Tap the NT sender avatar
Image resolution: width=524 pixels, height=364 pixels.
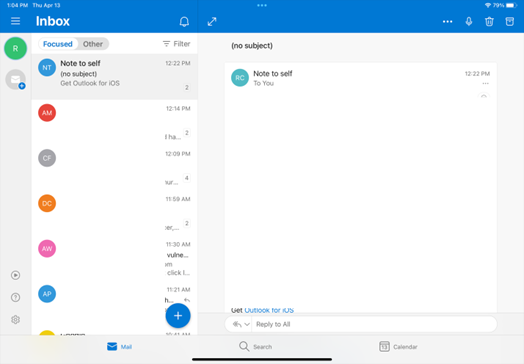(47, 68)
